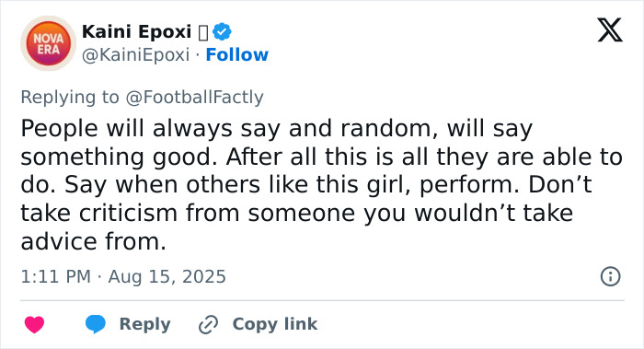
Task: Click the tweet's last line "advice from."
Action: 94,241
